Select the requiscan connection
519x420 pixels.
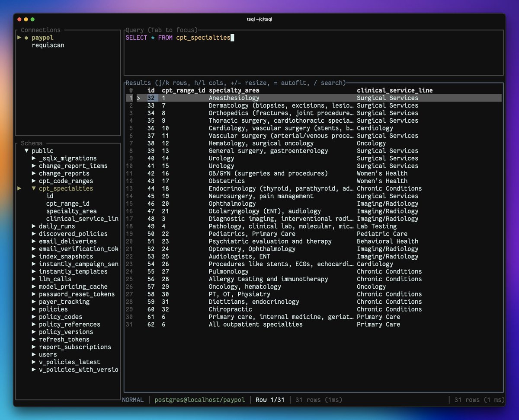48,45
